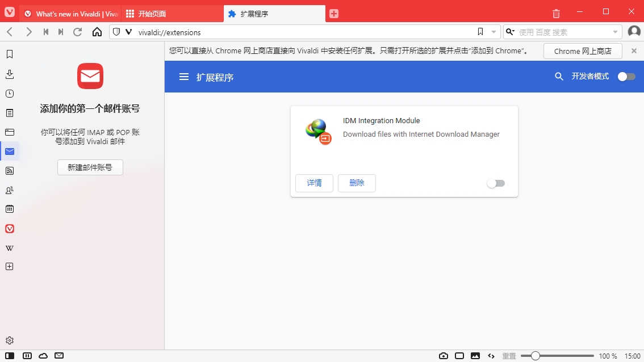Screen dimensions: 644x362
Task: Open the History panel
Action: point(9,94)
